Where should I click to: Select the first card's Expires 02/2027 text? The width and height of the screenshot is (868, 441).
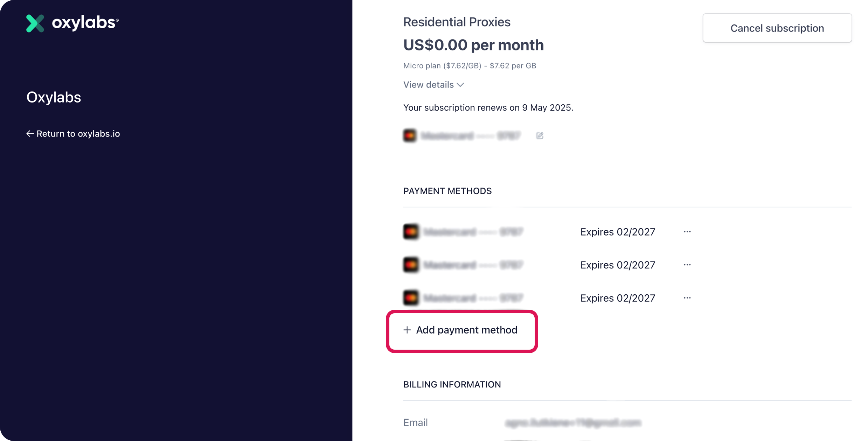tap(617, 232)
